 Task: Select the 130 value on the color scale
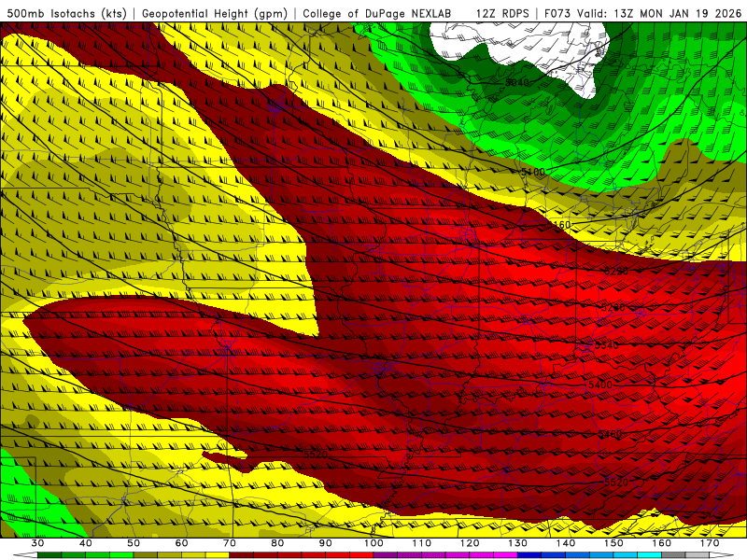(x=517, y=543)
